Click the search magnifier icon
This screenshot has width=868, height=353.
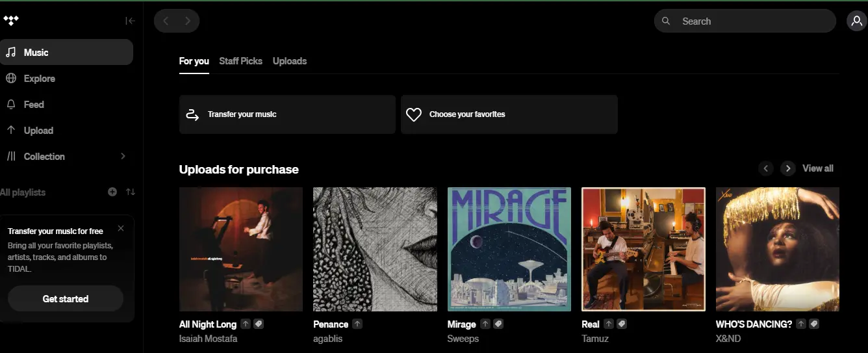click(x=666, y=21)
